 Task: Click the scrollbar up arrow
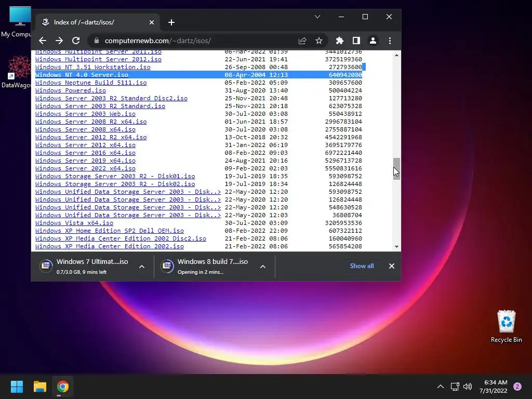tap(396, 55)
